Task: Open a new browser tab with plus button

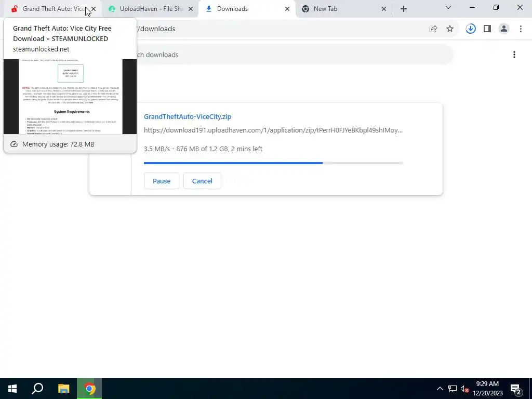Action: pos(403,9)
